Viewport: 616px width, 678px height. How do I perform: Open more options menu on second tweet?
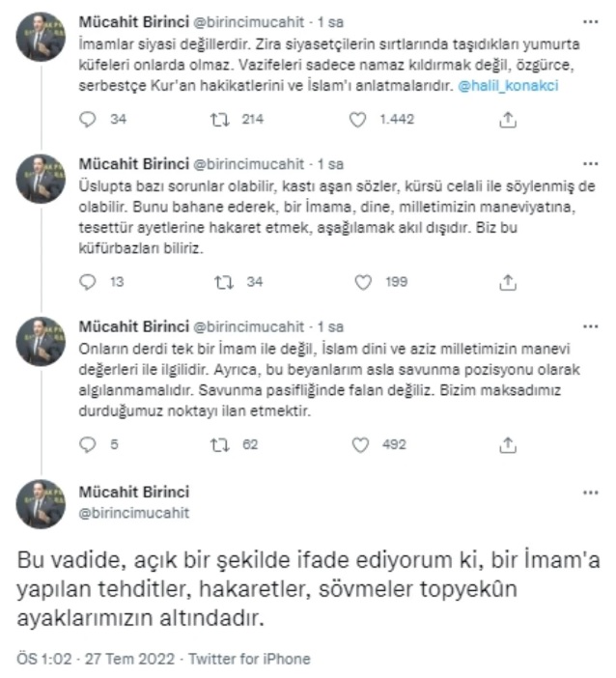pyautogui.click(x=591, y=162)
